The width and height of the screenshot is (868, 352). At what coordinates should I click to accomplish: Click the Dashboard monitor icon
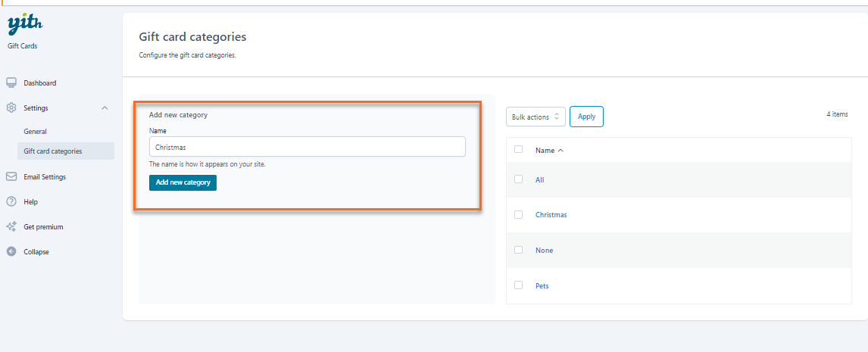(x=11, y=83)
